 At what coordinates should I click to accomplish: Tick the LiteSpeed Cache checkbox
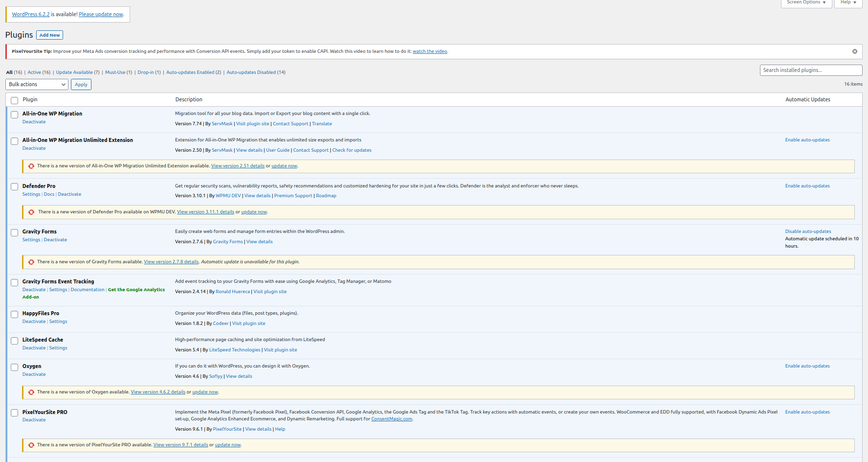pos(15,341)
